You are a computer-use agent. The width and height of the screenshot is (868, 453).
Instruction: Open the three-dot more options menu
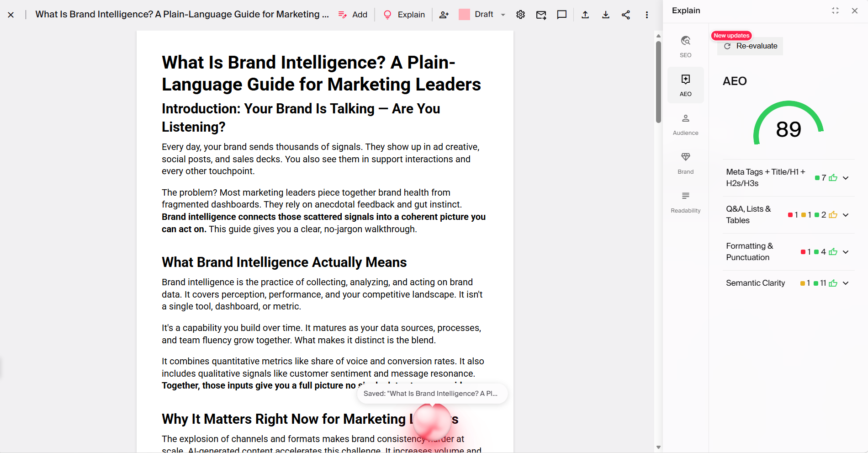646,15
